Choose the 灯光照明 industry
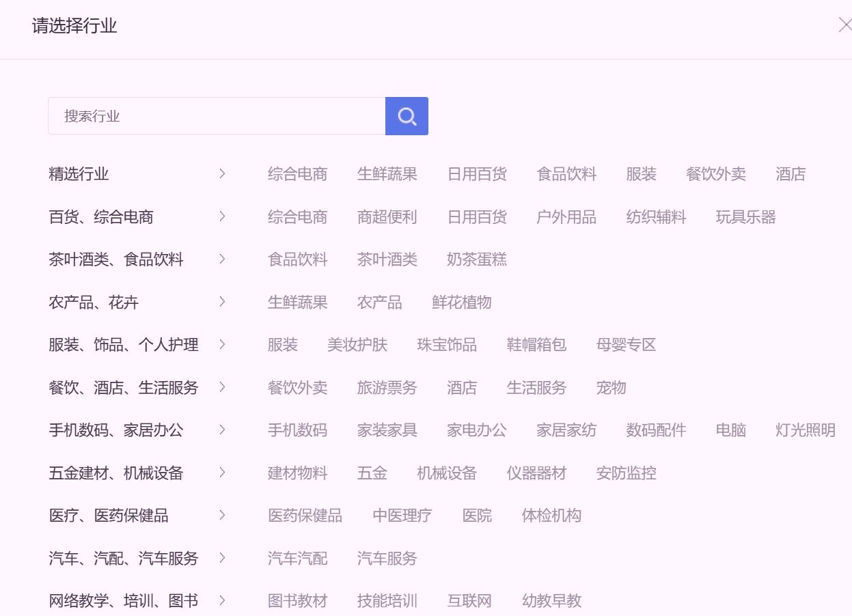852x616 pixels. click(805, 430)
